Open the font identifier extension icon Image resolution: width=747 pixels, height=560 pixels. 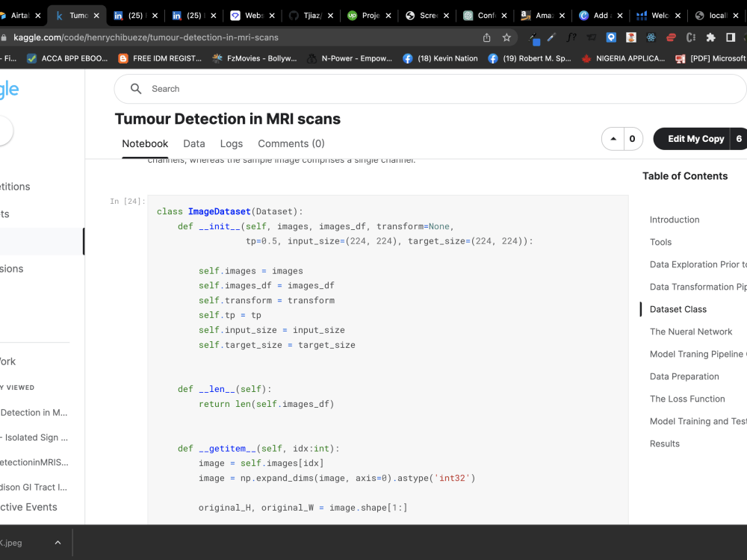(571, 37)
